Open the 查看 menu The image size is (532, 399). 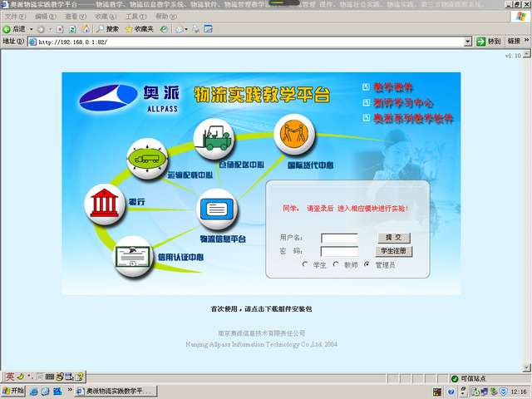76,17
